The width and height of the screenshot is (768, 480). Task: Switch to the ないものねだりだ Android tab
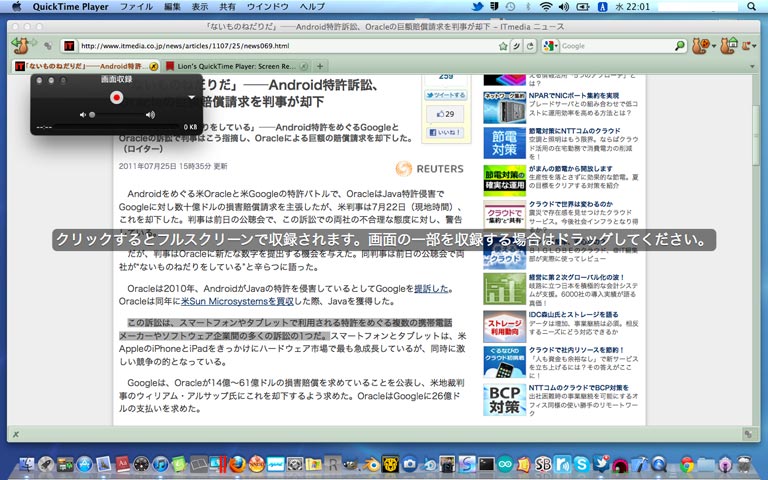coord(87,66)
